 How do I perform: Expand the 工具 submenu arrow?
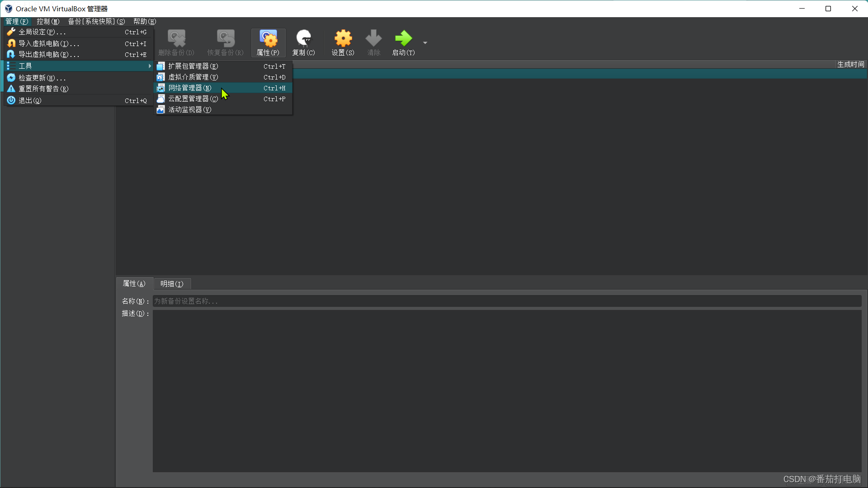click(x=150, y=66)
